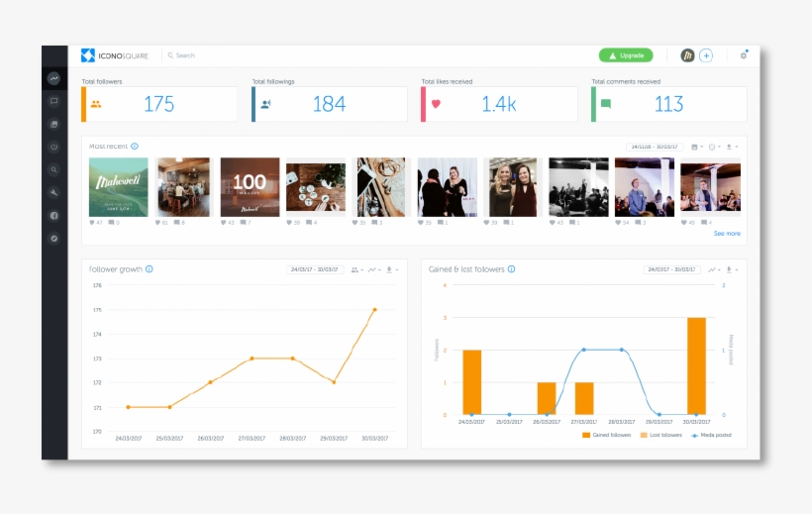The height and width of the screenshot is (514, 812).
Task: Click the Iconosquare logo
Action: (x=115, y=55)
